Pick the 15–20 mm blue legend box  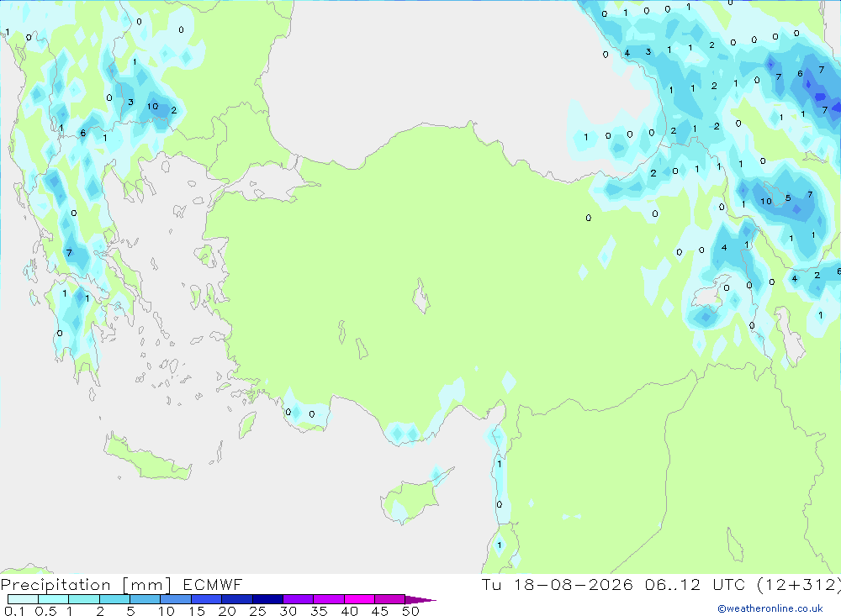pyautogui.click(x=207, y=599)
